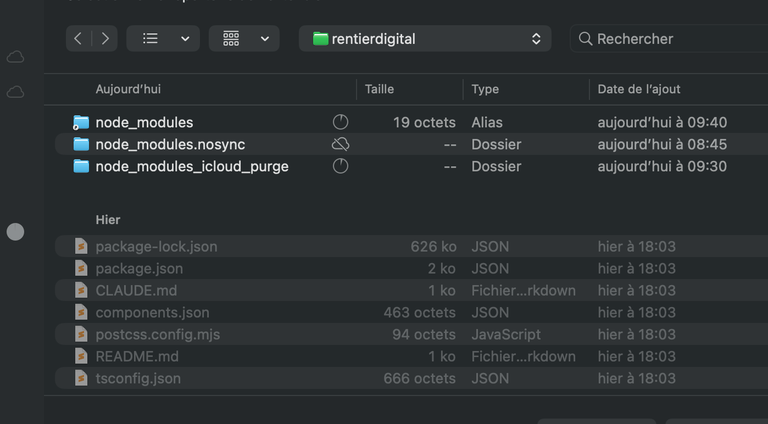Click the upper sidebar cloud icon
768x424 pixels.
tap(15, 57)
